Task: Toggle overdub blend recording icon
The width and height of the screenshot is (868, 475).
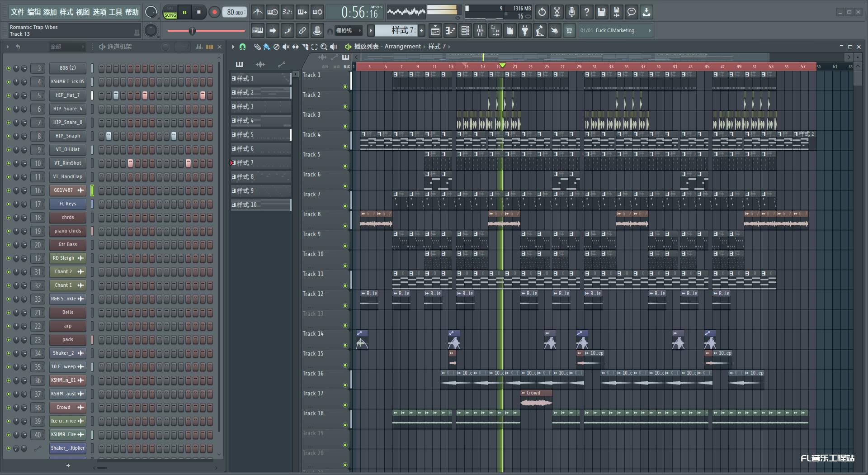Action: coord(302,12)
